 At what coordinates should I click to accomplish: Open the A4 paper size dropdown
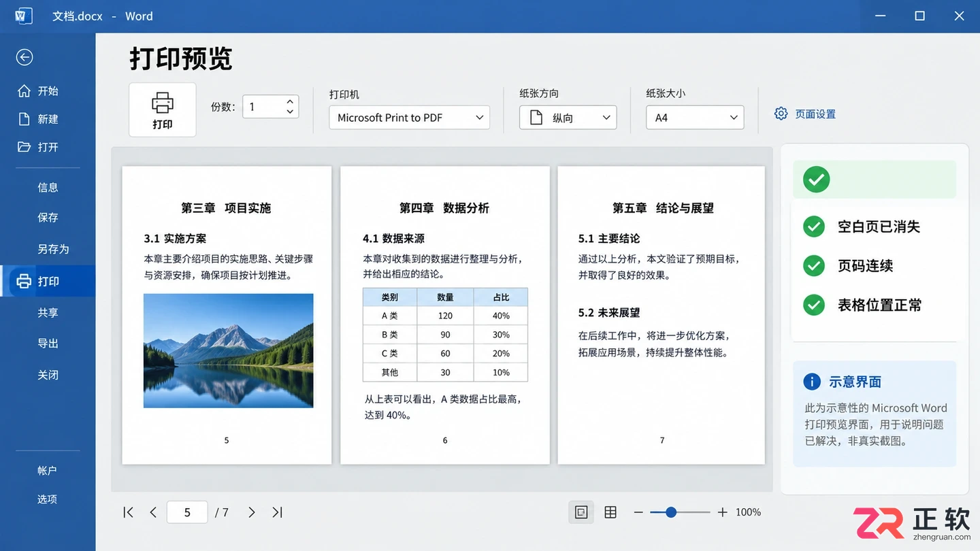coord(695,118)
